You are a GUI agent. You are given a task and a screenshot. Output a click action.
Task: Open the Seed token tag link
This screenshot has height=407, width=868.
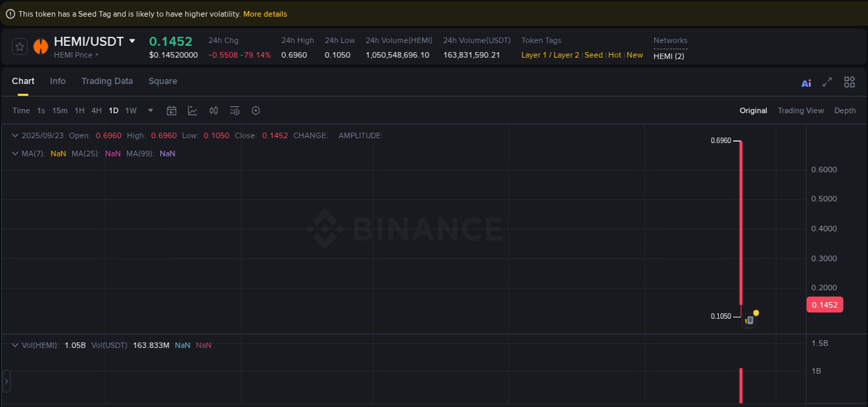pos(593,54)
